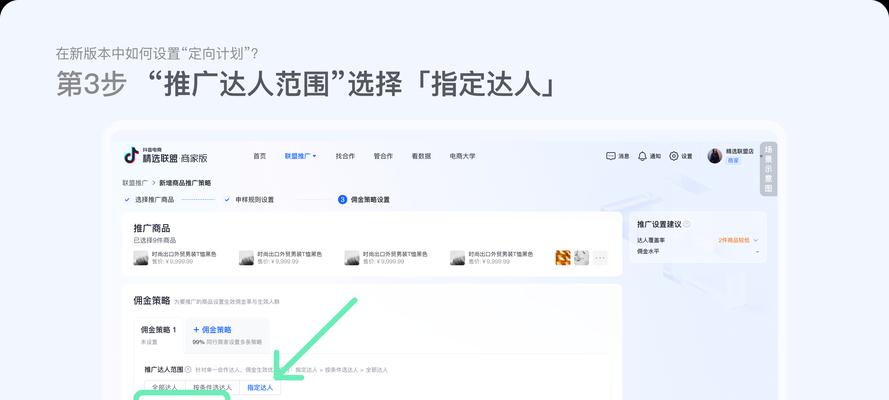Image resolution: width=889 pixels, height=400 pixels.
Task: Click the 联盟推广 breadcrumb link
Action: point(135,183)
